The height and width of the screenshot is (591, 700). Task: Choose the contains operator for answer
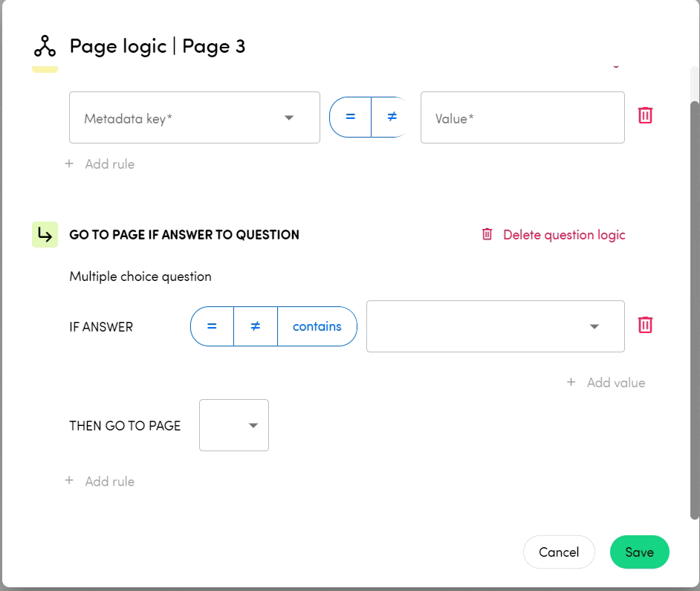(317, 326)
